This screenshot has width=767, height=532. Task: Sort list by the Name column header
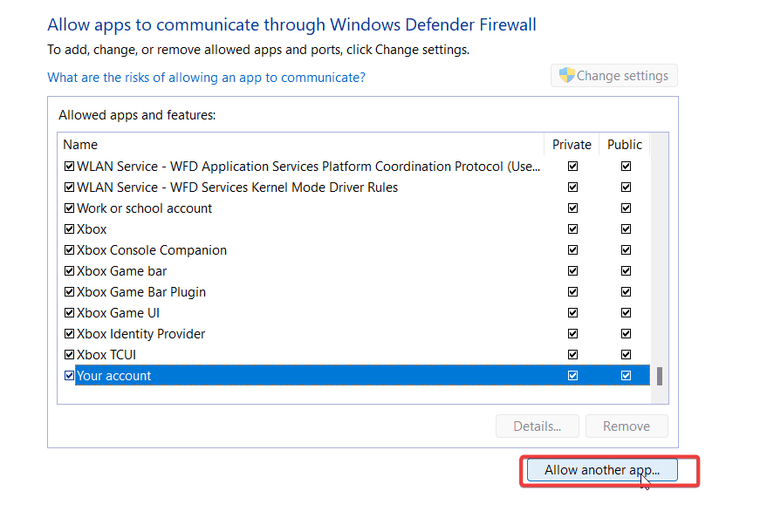301,145
